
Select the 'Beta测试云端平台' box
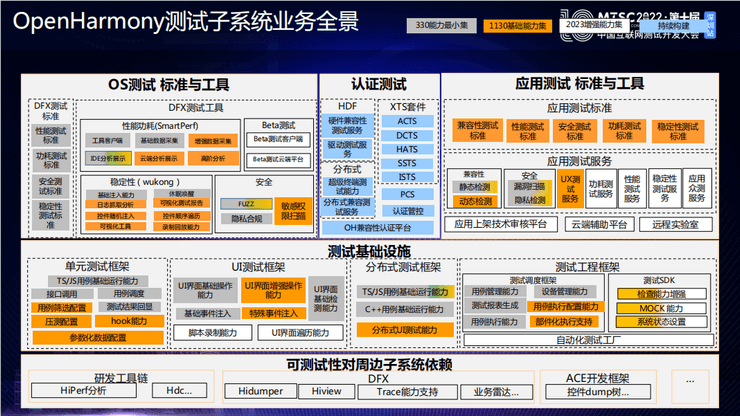click(x=278, y=160)
